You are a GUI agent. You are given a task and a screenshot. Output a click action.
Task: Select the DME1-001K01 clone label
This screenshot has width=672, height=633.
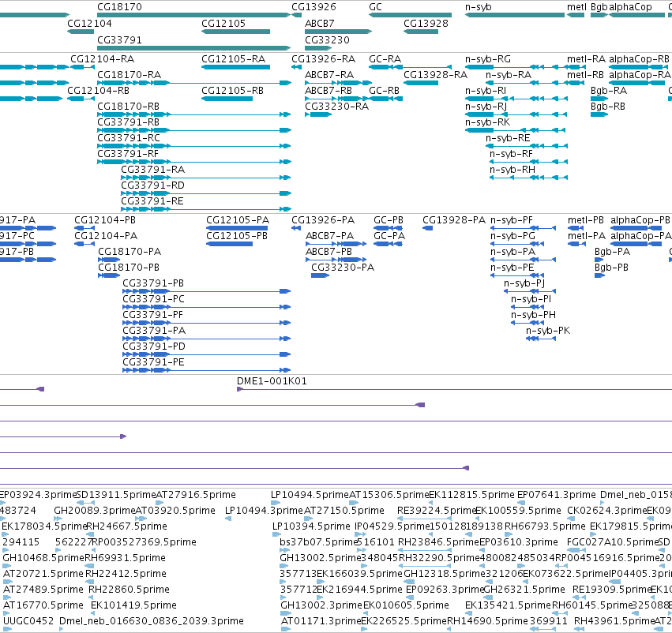272,380
